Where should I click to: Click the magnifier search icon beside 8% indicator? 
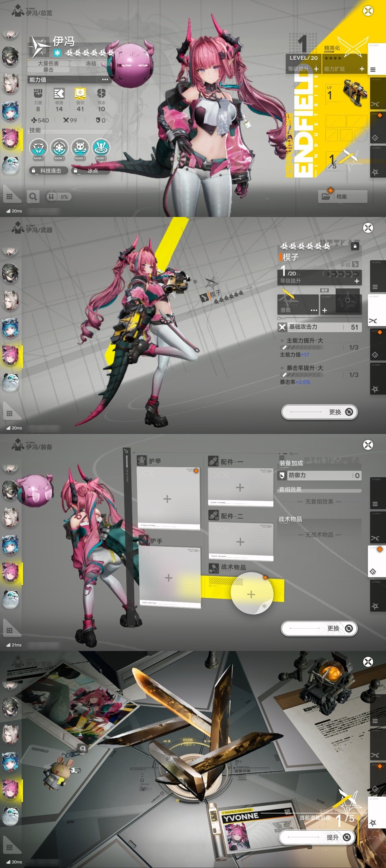[33, 197]
